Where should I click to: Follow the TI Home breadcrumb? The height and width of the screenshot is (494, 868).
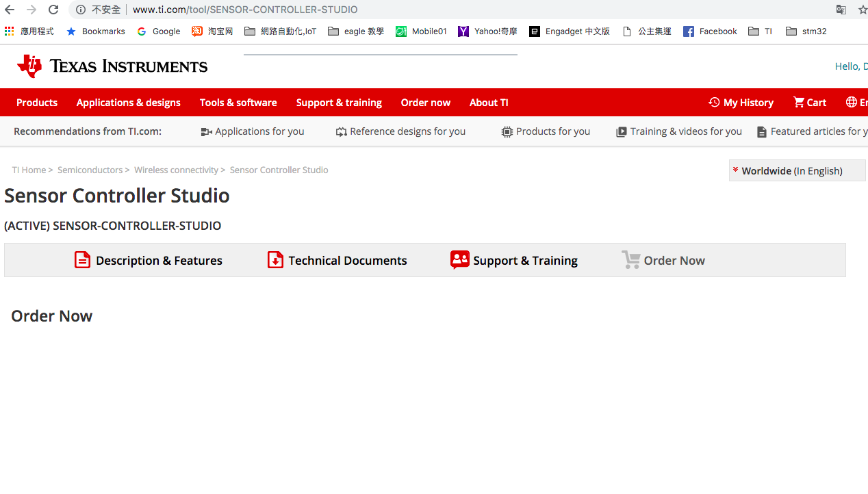[x=29, y=170]
